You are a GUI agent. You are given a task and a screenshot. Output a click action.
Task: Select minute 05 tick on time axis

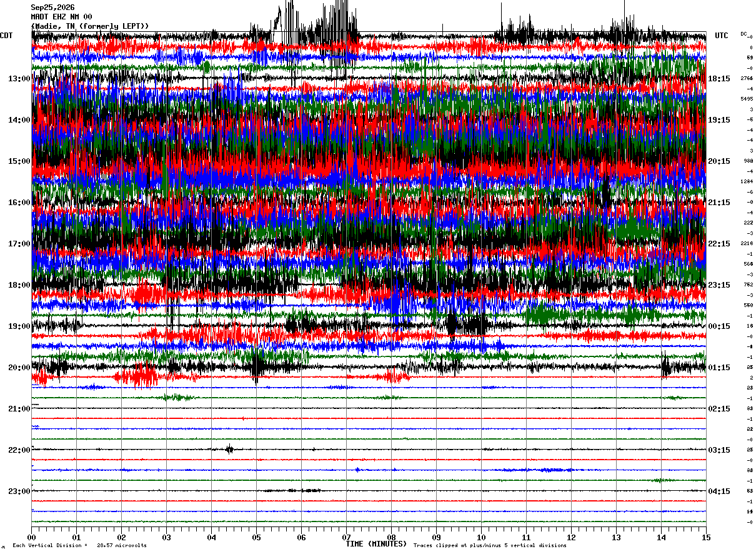(x=256, y=537)
